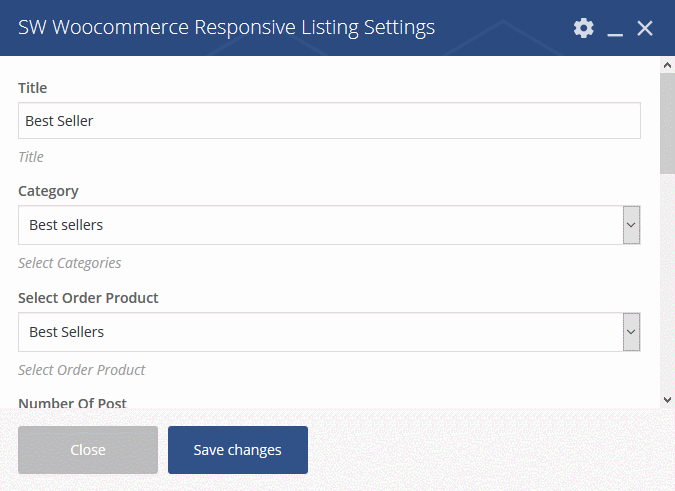Click the vertical scrollbar thumb
675x491 pixels.
coord(667,124)
